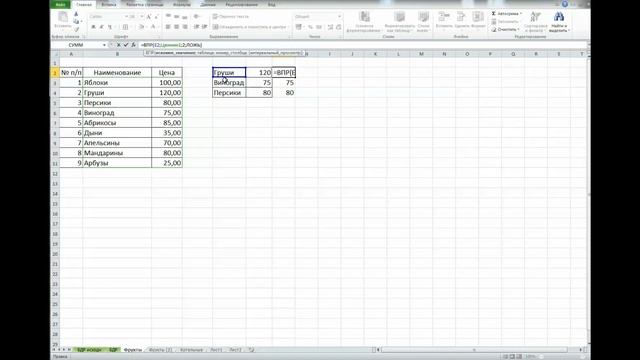
Task: Click the Format Painter brush icon
Action: point(76,29)
